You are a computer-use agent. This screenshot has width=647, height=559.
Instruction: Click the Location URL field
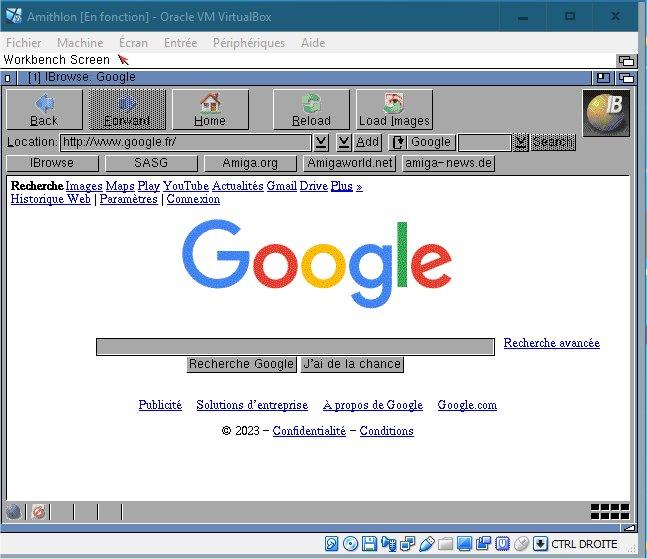pyautogui.click(x=186, y=143)
